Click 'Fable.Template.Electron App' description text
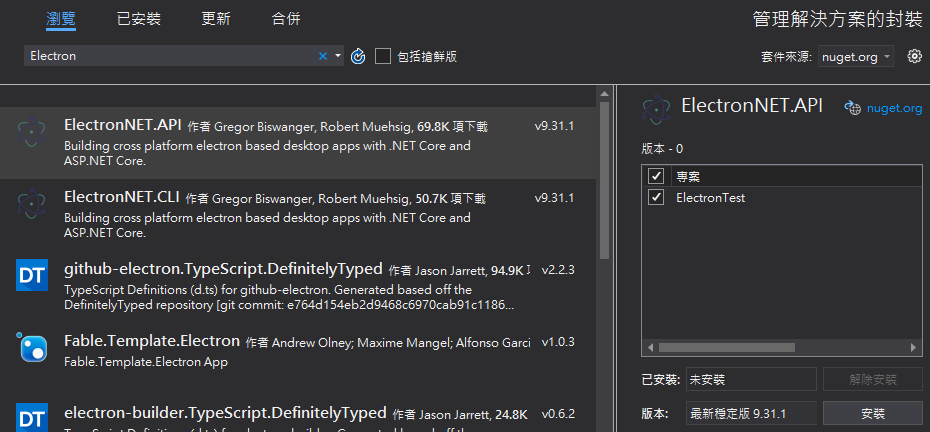 pos(146,361)
